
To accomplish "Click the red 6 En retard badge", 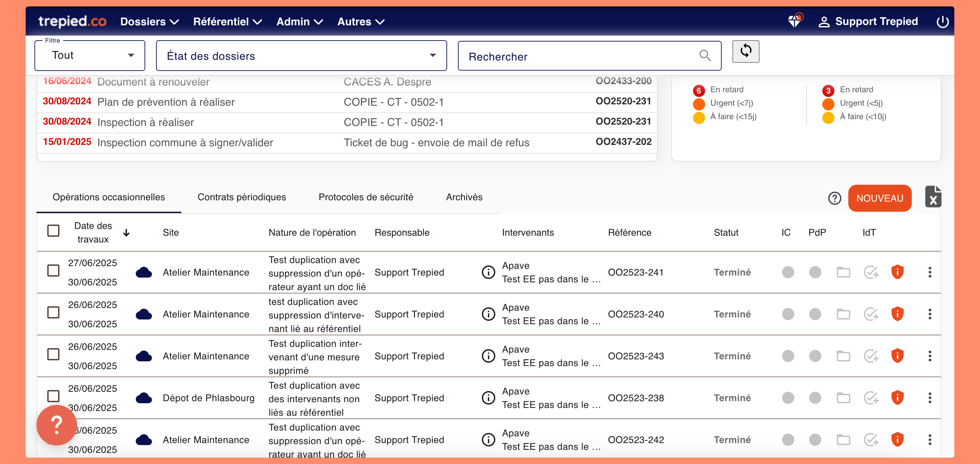I will [698, 91].
